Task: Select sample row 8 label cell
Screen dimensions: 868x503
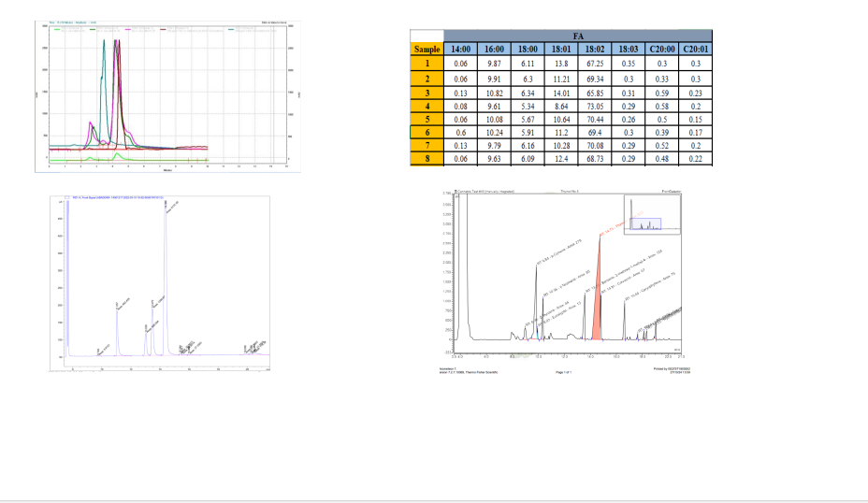Action: 426,160
